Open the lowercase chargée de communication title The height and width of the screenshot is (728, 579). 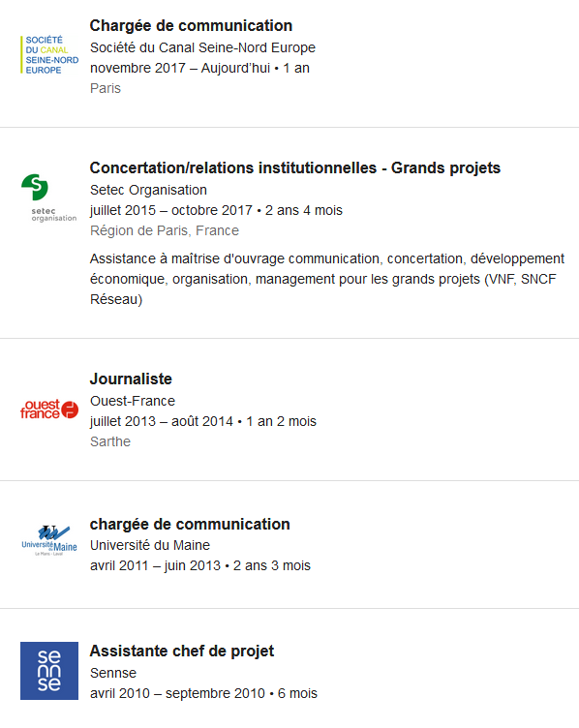tap(190, 524)
